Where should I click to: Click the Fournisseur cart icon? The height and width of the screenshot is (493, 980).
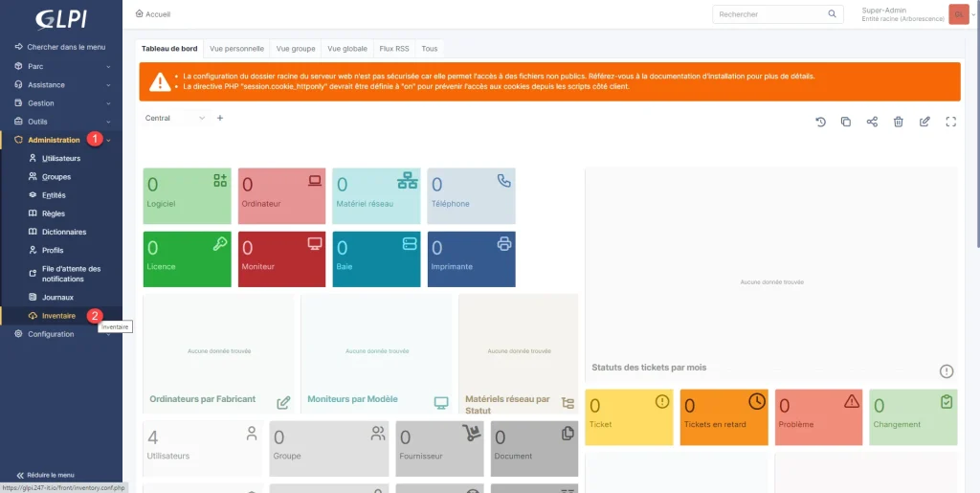[471, 433]
